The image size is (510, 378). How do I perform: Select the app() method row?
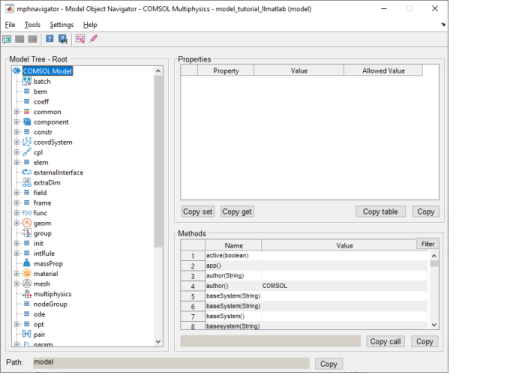(x=304, y=266)
